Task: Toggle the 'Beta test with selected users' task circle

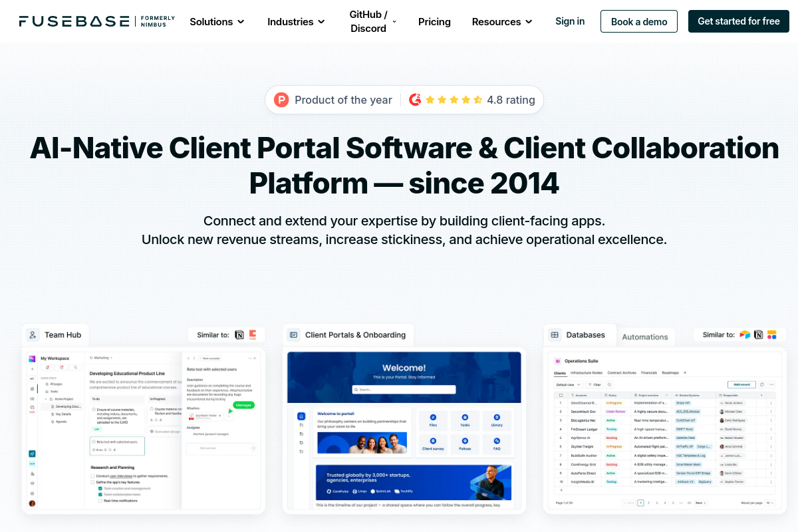Action: (x=94, y=442)
